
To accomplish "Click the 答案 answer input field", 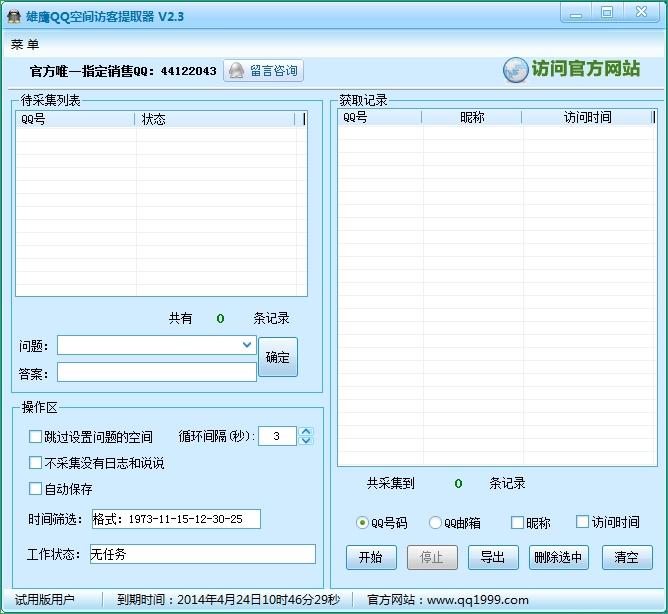I will click(x=157, y=372).
